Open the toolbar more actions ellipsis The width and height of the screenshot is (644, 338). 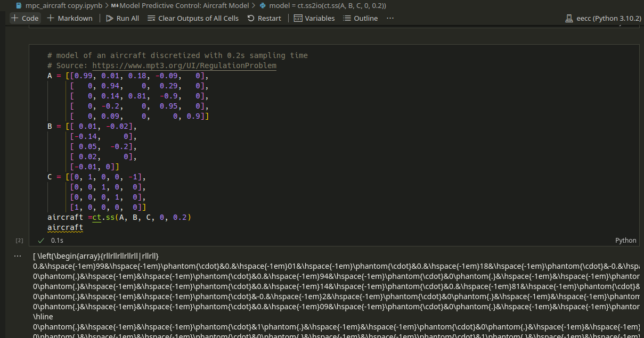(x=390, y=18)
